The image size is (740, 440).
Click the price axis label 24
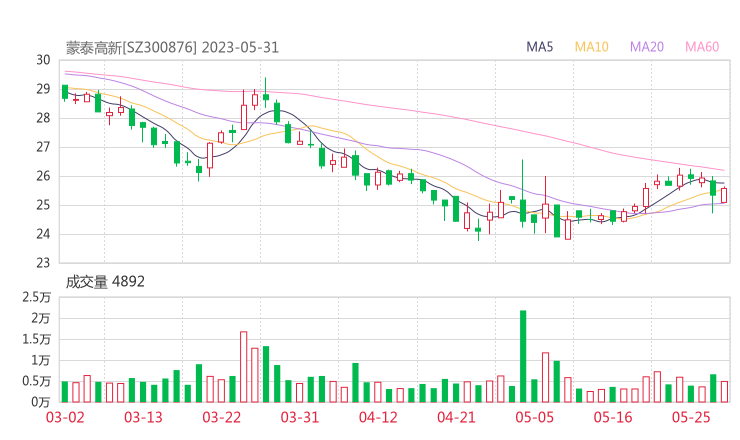43,234
